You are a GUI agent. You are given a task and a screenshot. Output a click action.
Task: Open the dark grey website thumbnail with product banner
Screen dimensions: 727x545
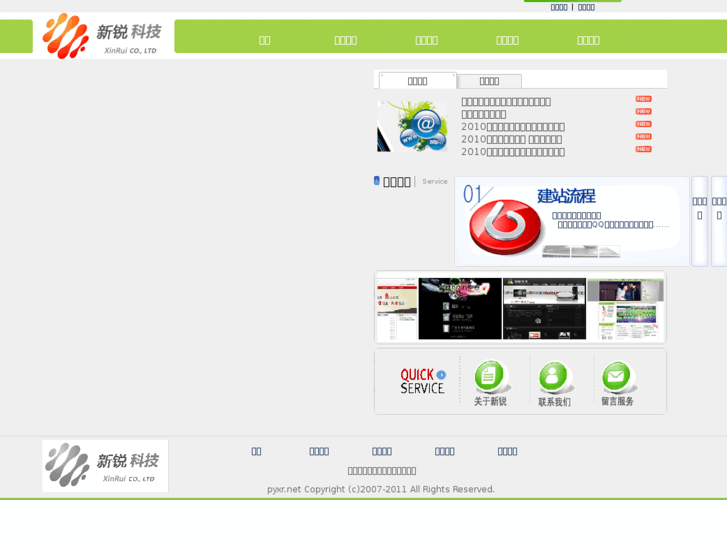point(544,308)
